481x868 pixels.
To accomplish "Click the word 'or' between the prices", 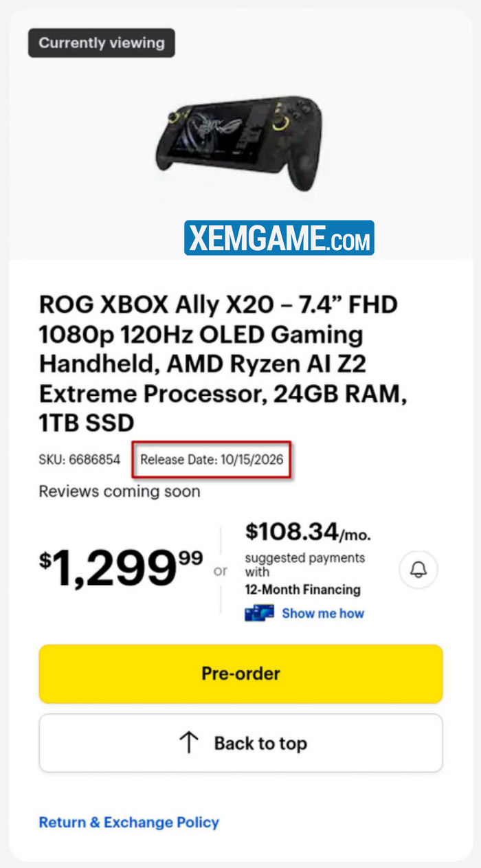I will (221, 571).
